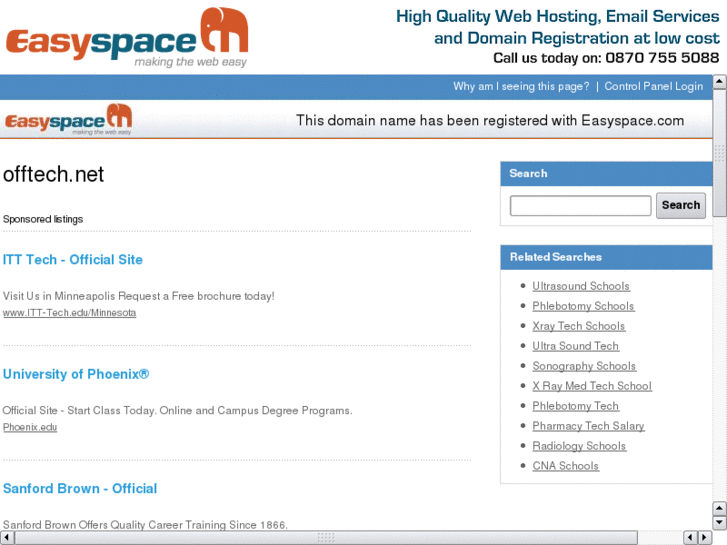Screen dimensions: 727x545
Task: Click the small Easyspace logo in the banner
Action: tap(69, 119)
